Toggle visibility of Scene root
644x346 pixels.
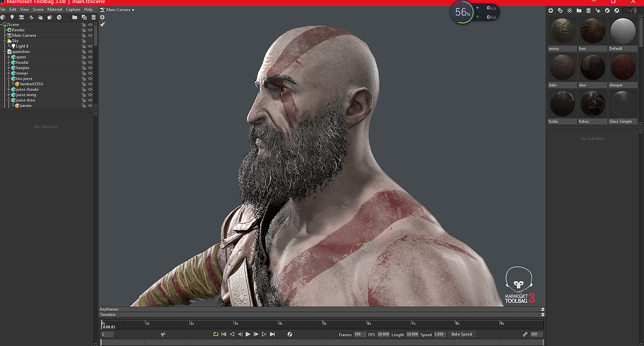coord(91,25)
